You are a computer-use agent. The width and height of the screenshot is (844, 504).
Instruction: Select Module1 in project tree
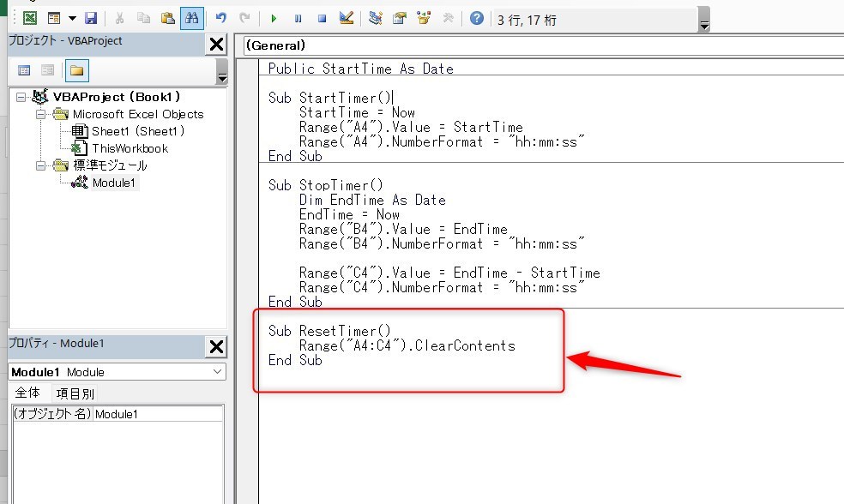113,183
